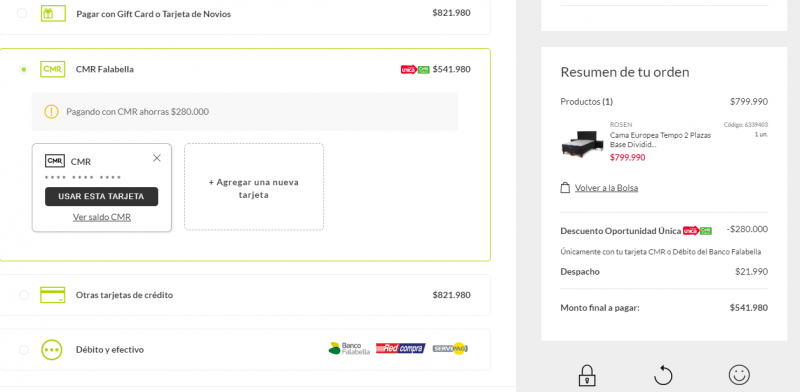Click the smiley face icon
Screen dimensions: 800x392
[x=739, y=375]
